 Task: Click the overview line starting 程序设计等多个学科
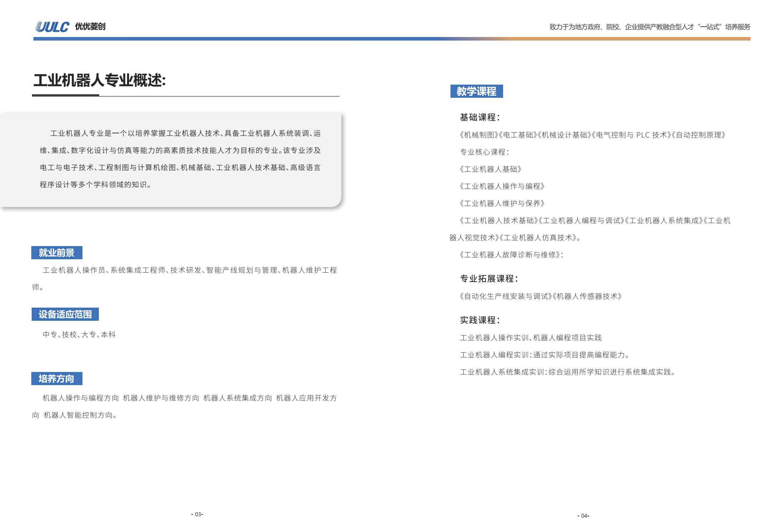click(96, 185)
